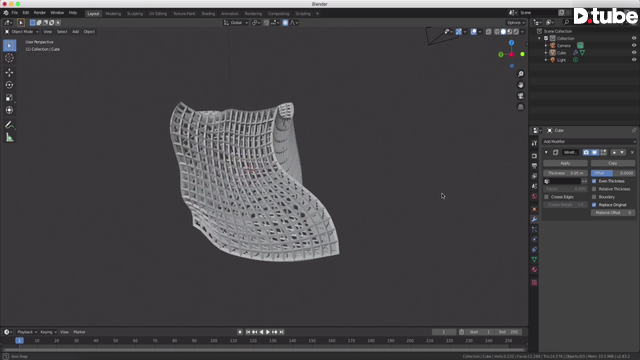Viewport: 640px width, 360px height.
Task: Hide the Light via eye icon
Action: pos(634,60)
